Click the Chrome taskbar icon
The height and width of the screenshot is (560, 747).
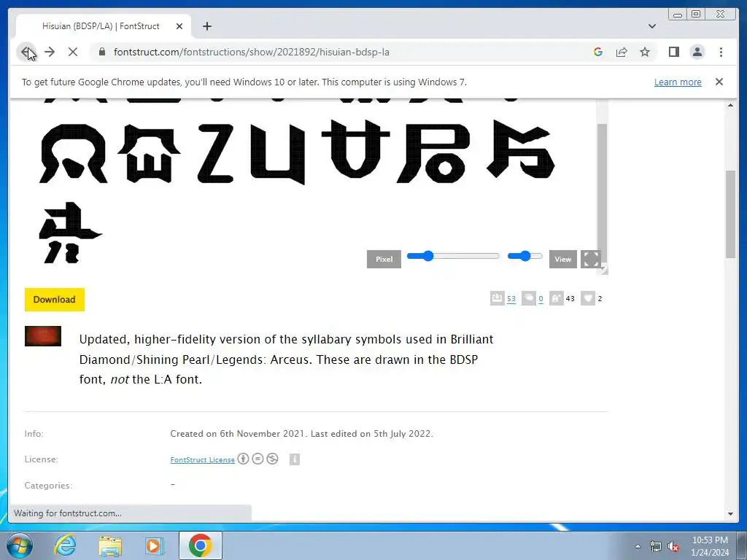(200, 545)
